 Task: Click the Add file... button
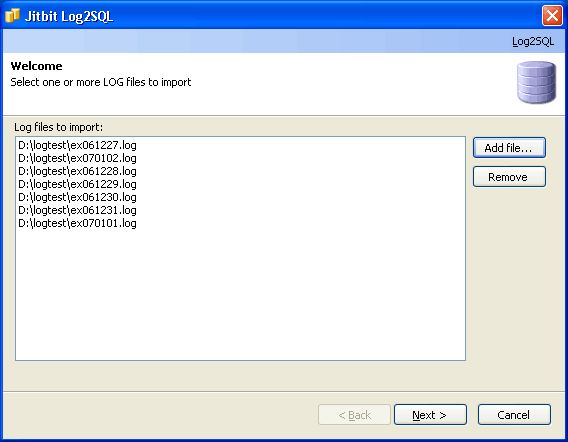coord(509,147)
